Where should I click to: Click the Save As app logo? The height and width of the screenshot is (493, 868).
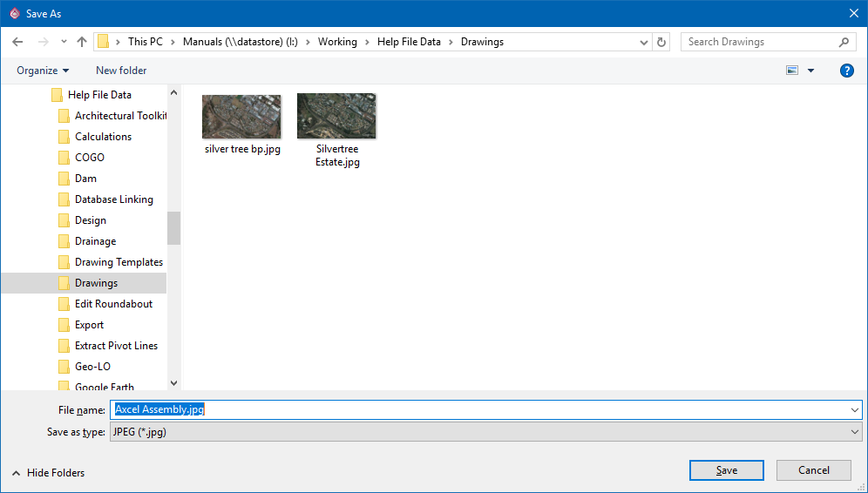[13, 14]
